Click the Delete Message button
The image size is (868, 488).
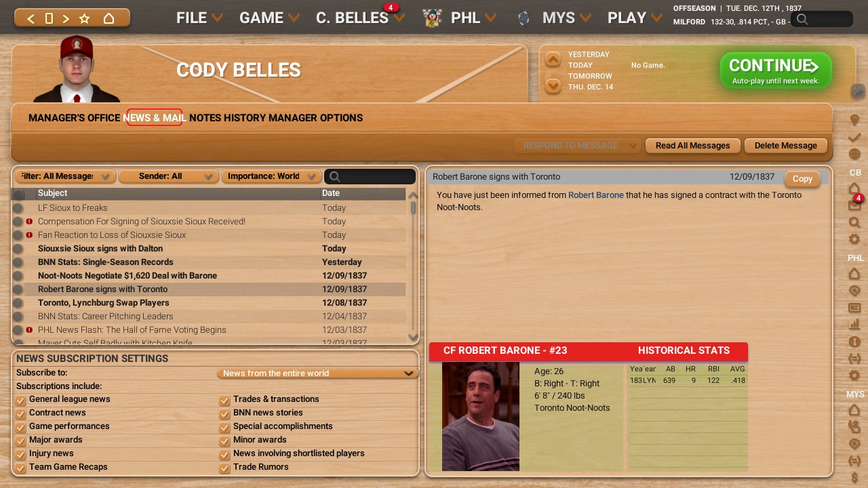coord(786,146)
